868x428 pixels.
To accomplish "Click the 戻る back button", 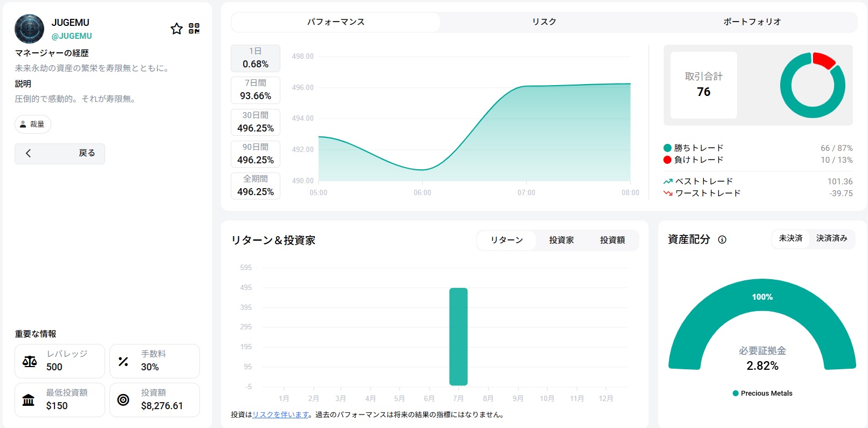I will pos(60,154).
